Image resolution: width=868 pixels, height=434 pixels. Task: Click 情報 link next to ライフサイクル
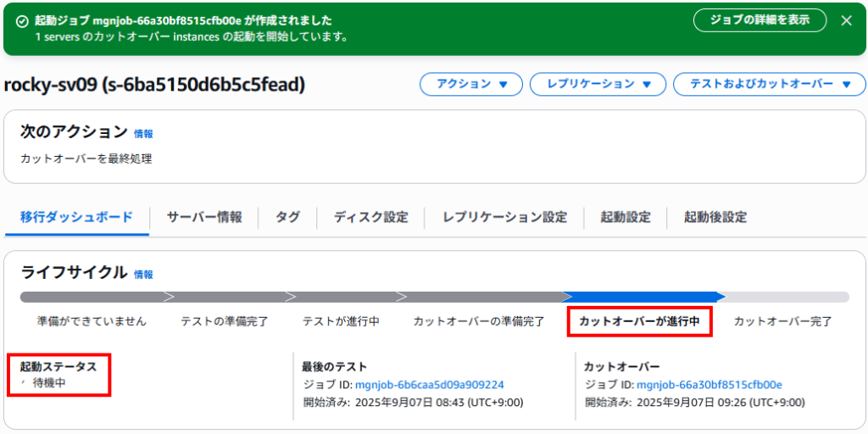(143, 274)
